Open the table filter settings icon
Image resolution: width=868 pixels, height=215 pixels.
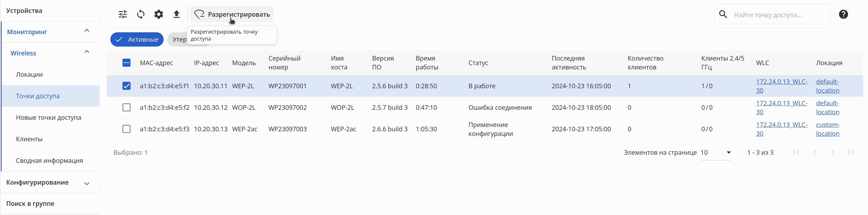(123, 14)
